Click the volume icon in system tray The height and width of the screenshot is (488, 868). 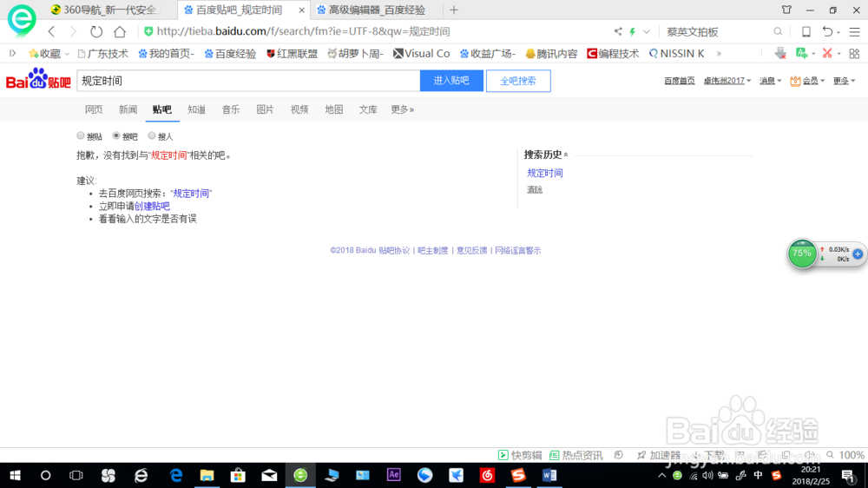[x=707, y=475]
